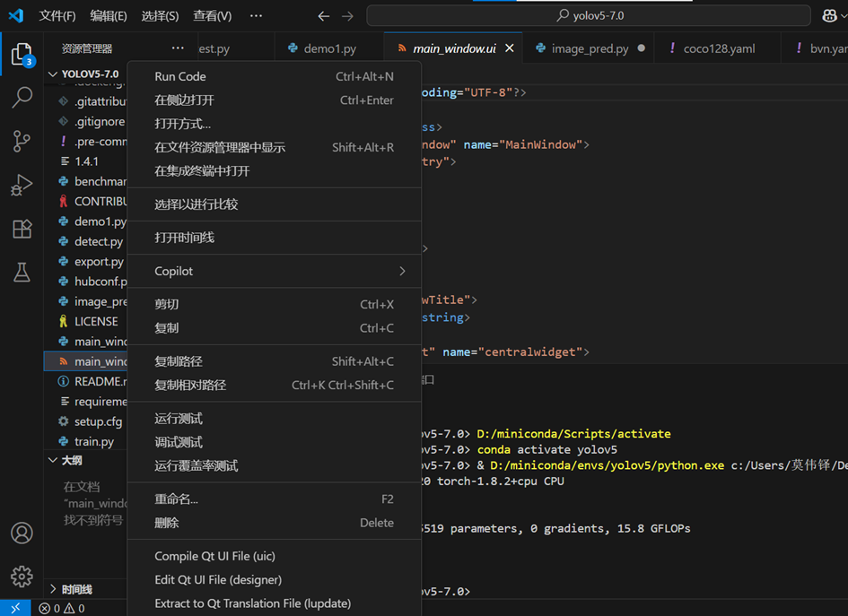Open the Testing flask icon
Screen dimensions: 848x616
coord(22,273)
